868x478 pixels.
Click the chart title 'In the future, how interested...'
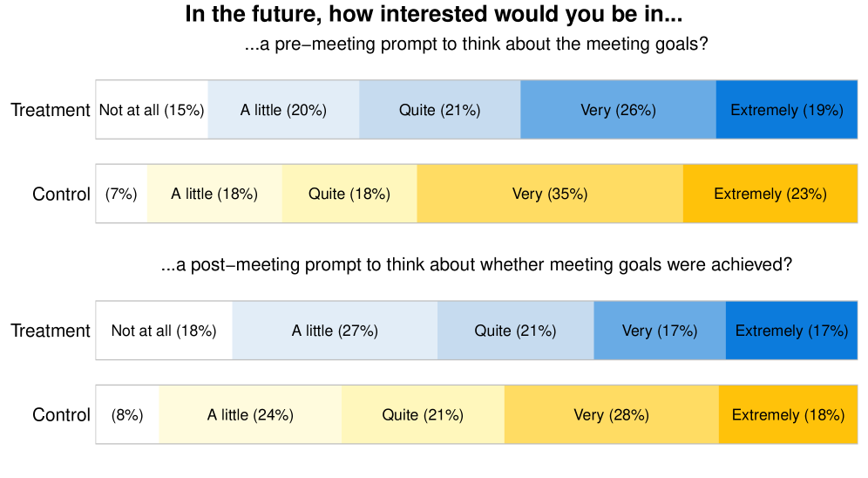point(434,15)
